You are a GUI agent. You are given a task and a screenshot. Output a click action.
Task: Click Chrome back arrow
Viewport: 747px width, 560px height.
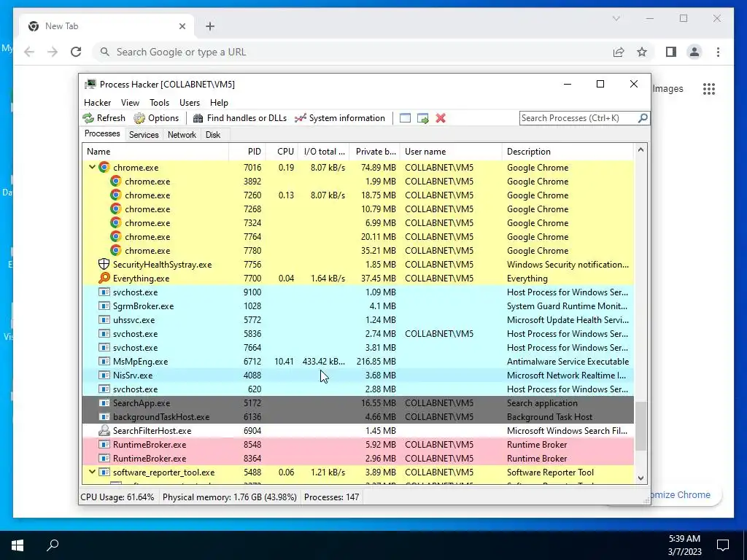pos(29,52)
